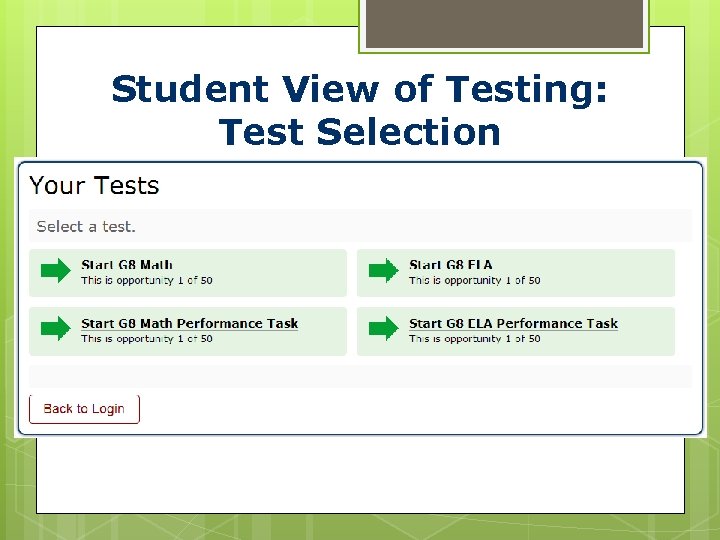Click opportunity text under Start G8 Math
Screen dimensions: 720x540
(147, 281)
